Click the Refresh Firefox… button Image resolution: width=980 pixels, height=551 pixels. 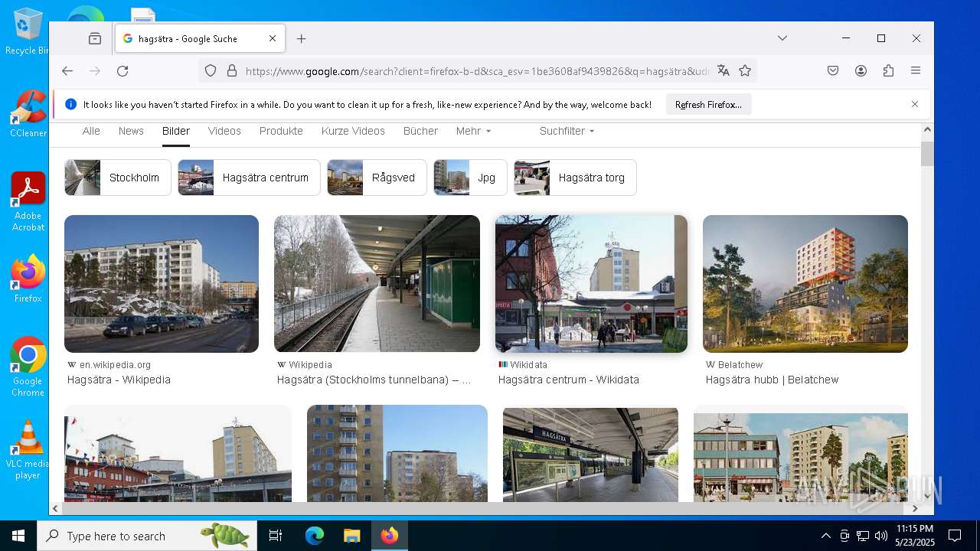[x=708, y=105]
